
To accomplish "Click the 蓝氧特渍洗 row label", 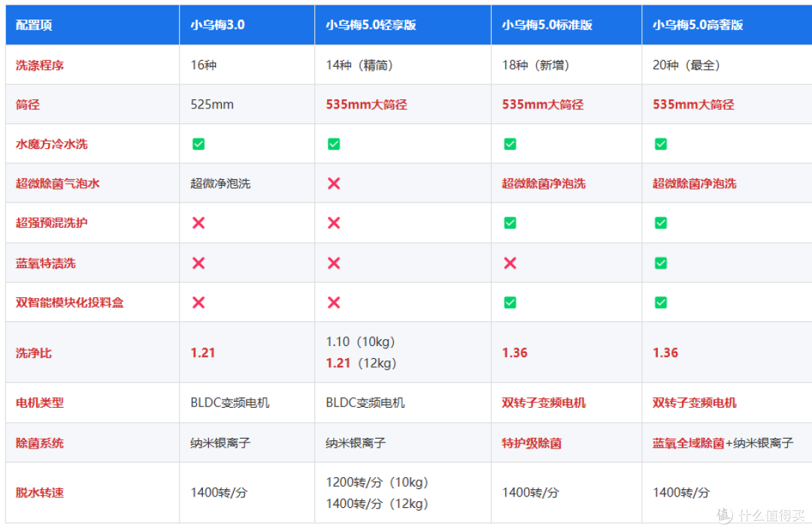I will tap(46, 263).
